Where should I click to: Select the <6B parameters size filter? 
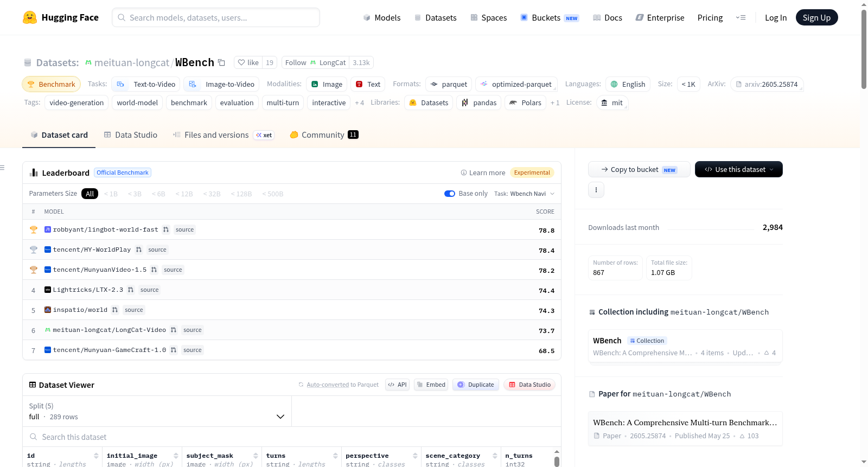158,194
